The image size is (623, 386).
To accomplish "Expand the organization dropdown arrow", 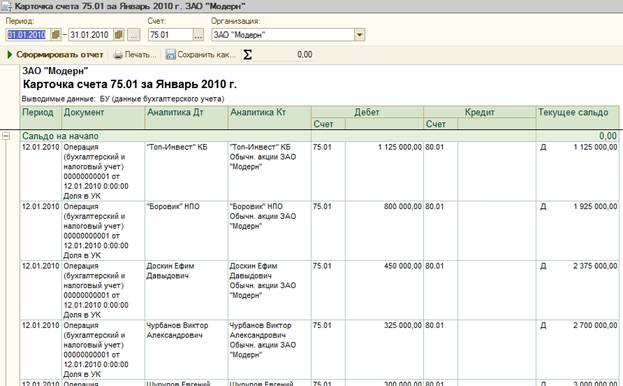I will [x=359, y=35].
